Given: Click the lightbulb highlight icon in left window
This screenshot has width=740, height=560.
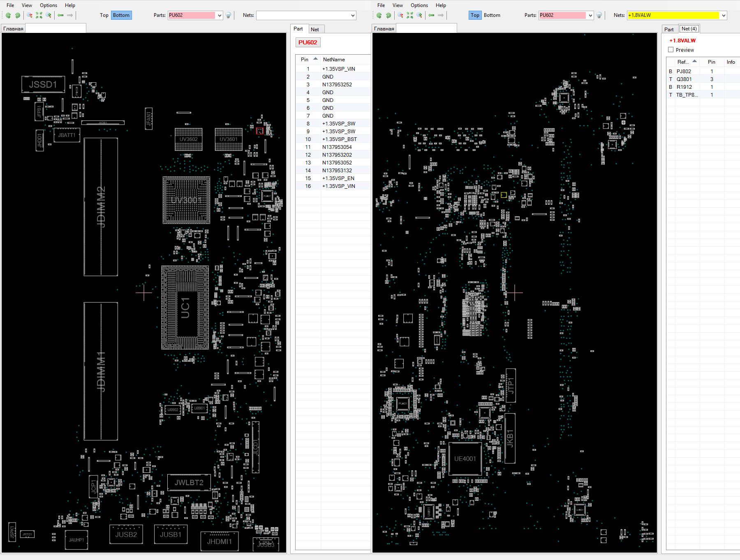Looking at the screenshot, I should [x=229, y=15].
